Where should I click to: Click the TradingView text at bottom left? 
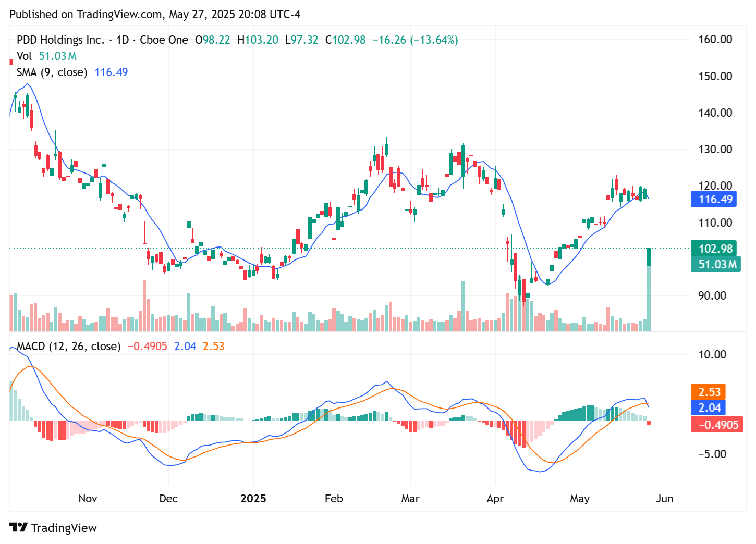point(64,528)
